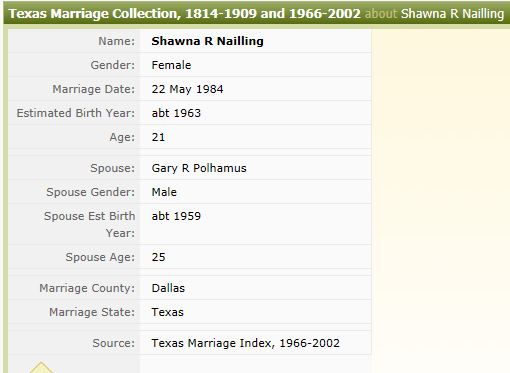The image size is (510, 373).
Task: Click the Female gender value
Action: click(171, 65)
